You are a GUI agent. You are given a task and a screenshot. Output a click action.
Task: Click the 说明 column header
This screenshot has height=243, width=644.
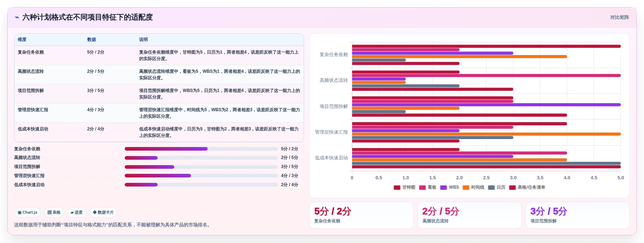click(x=144, y=40)
